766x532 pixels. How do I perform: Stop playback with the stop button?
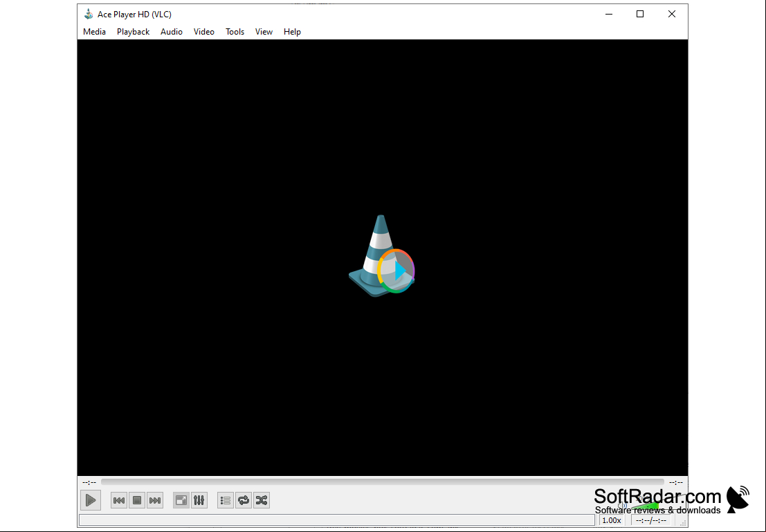pos(137,500)
